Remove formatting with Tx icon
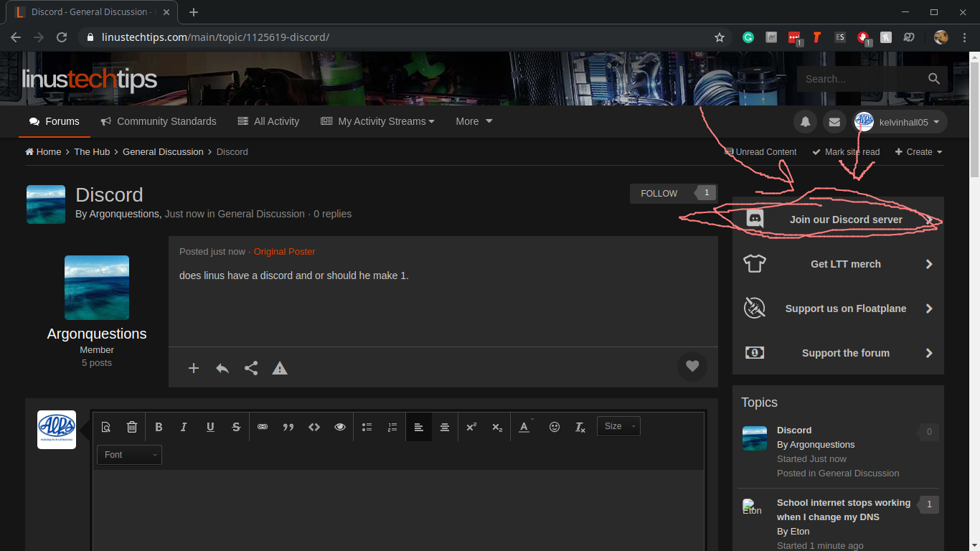 (x=580, y=427)
